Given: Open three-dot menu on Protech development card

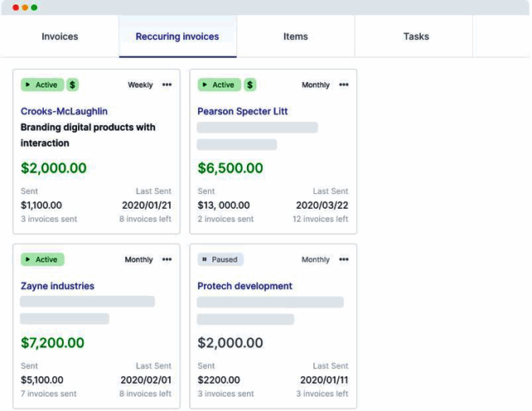Looking at the screenshot, I should click(x=344, y=259).
